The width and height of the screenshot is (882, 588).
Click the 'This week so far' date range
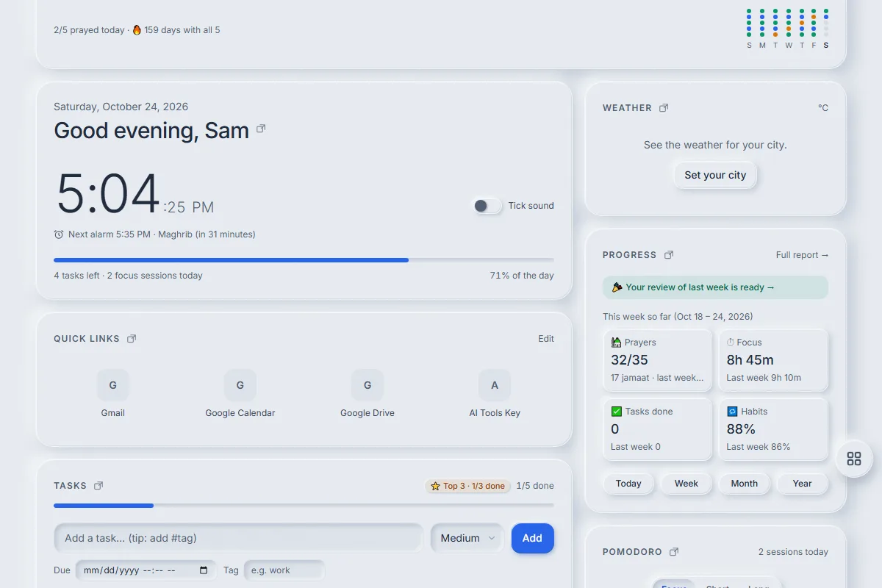[678, 317]
